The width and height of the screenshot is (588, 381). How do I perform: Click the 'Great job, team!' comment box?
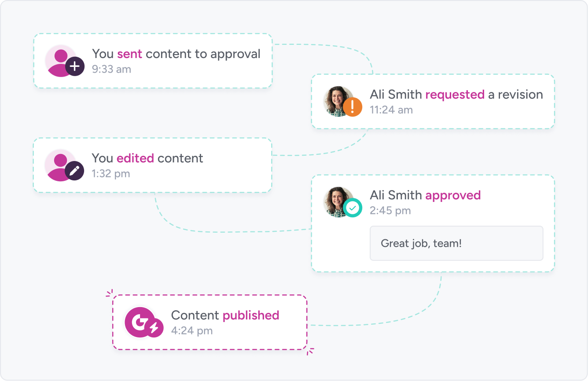456,243
